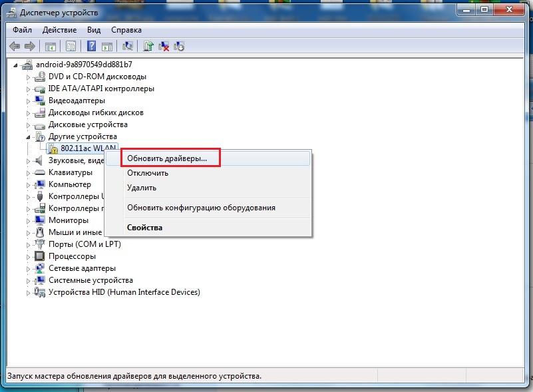Viewport: 533px width, 392px height.
Task: Click the Back arrow toolbar icon
Action: pyautogui.click(x=15, y=46)
